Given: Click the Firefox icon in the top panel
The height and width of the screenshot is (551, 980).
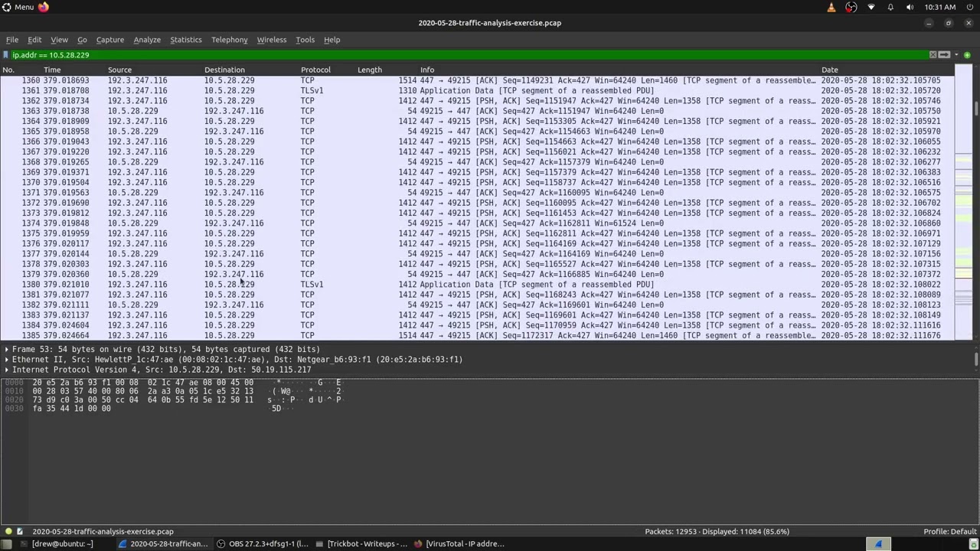Looking at the screenshot, I should click(44, 7).
